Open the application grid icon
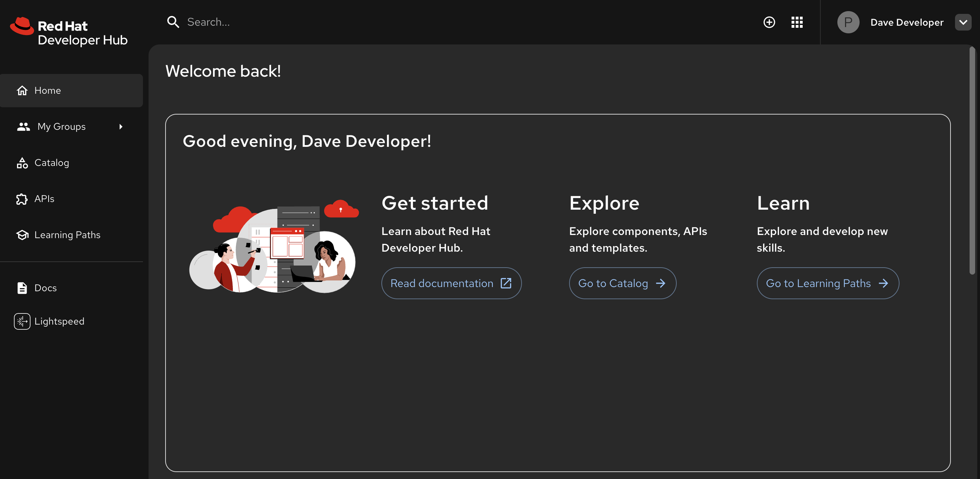The image size is (980, 479). click(x=797, y=22)
